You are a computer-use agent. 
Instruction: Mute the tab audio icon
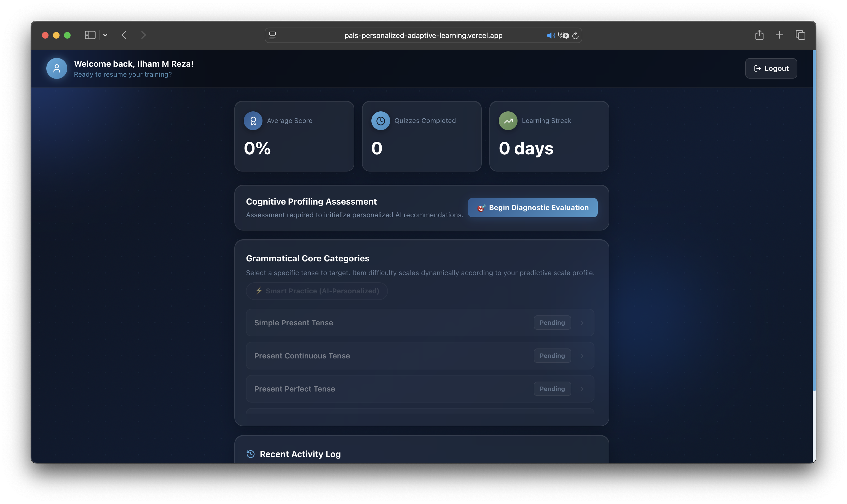point(551,35)
